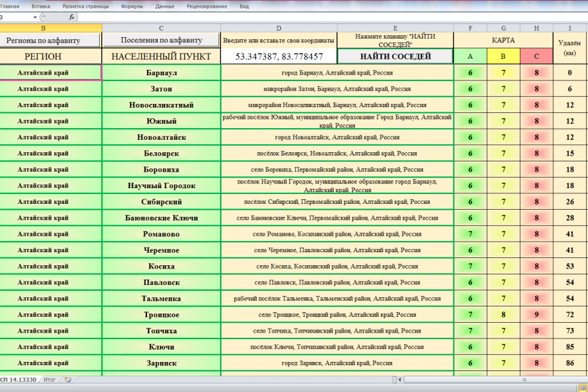This screenshot has width=588, height=392.
Task: Open the Данные ribbon tab
Action: tap(165, 7)
